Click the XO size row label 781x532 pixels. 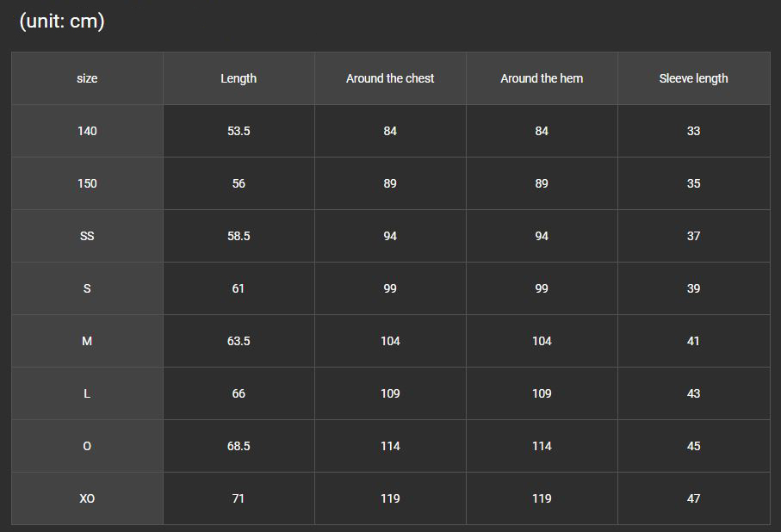pos(87,498)
